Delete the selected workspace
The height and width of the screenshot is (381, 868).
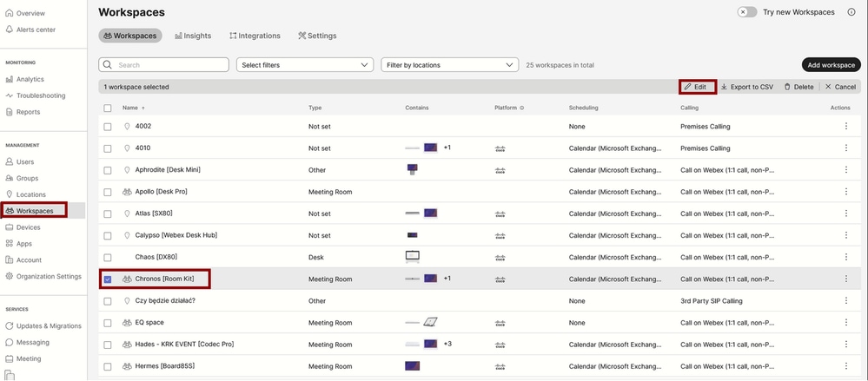(x=798, y=87)
